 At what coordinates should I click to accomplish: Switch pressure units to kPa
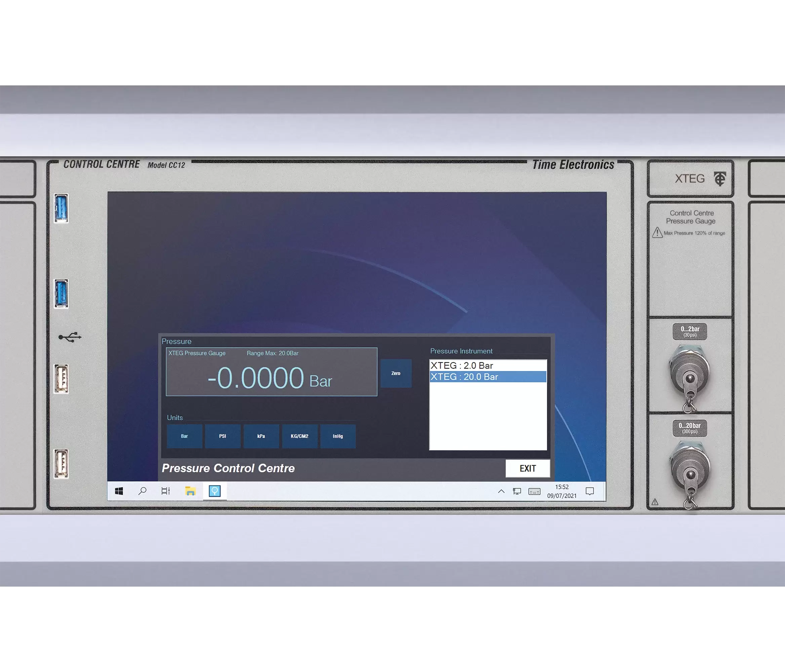click(261, 436)
